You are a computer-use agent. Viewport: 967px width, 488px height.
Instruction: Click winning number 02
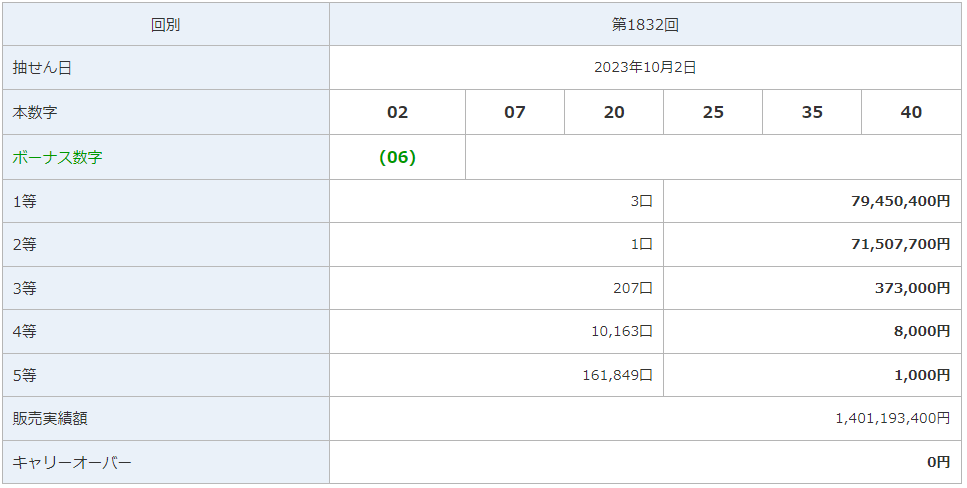[397, 112]
